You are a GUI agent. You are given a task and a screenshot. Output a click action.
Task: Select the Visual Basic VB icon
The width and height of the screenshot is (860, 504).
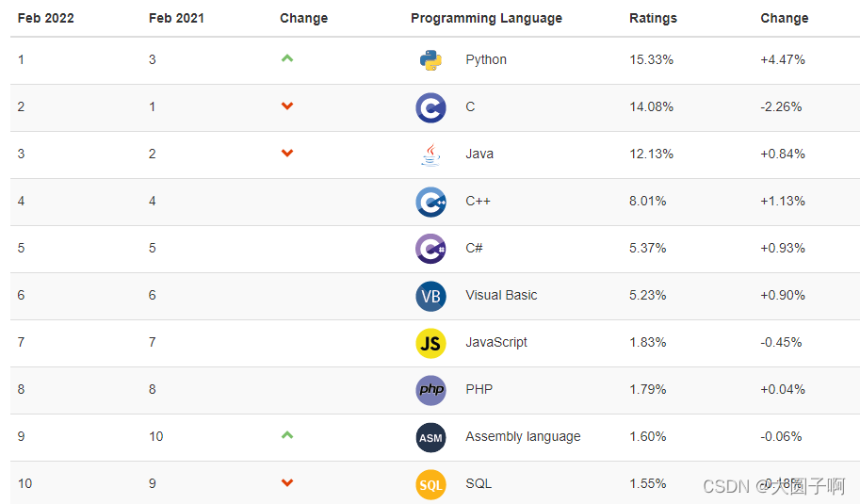point(430,296)
